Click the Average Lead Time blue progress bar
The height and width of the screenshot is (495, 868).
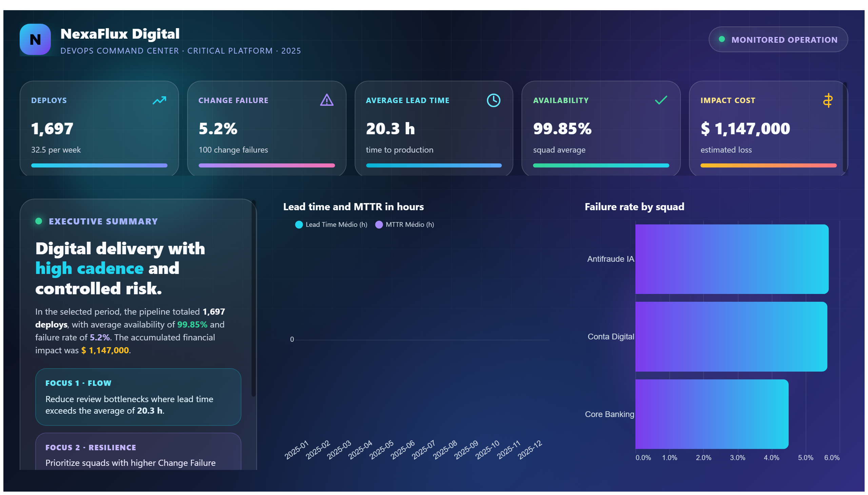coord(433,165)
